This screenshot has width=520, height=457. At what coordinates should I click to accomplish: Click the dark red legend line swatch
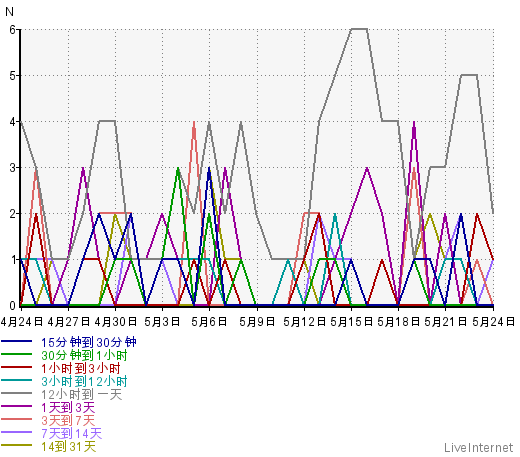(x=17, y=367)
